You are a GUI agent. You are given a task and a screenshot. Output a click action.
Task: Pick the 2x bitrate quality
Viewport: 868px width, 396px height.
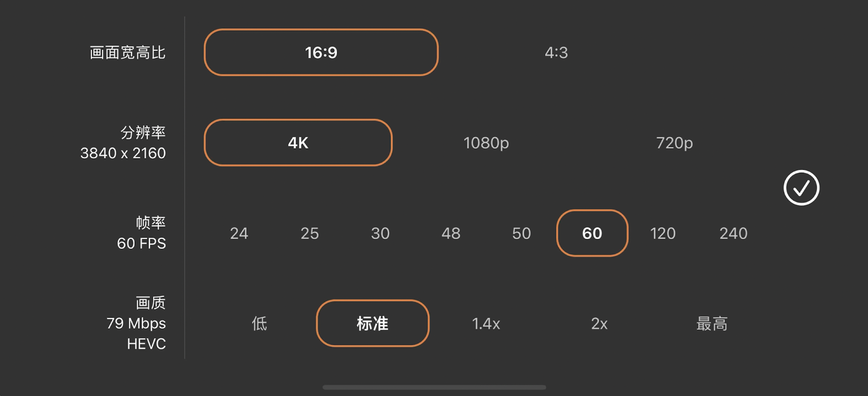599,324
